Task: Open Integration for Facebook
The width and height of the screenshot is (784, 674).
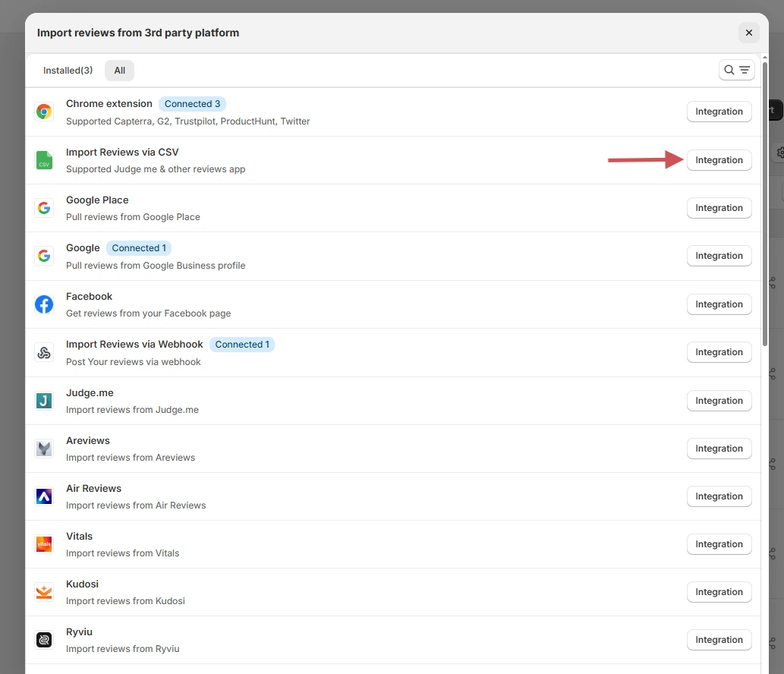Action: tap(719, 304)
